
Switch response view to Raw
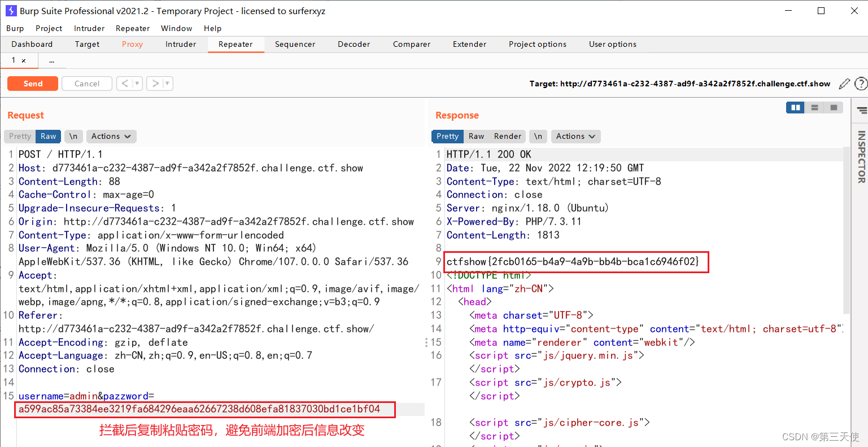(x=476, y=136)
